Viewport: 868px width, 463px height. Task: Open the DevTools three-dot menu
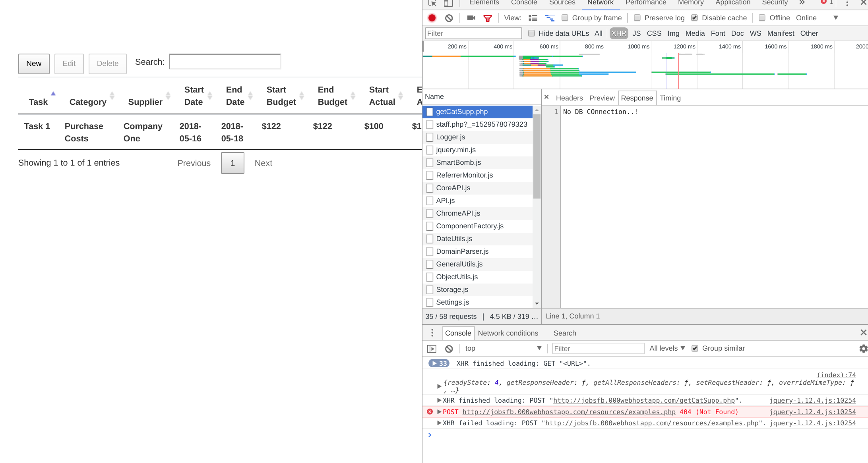coord(847,3)
